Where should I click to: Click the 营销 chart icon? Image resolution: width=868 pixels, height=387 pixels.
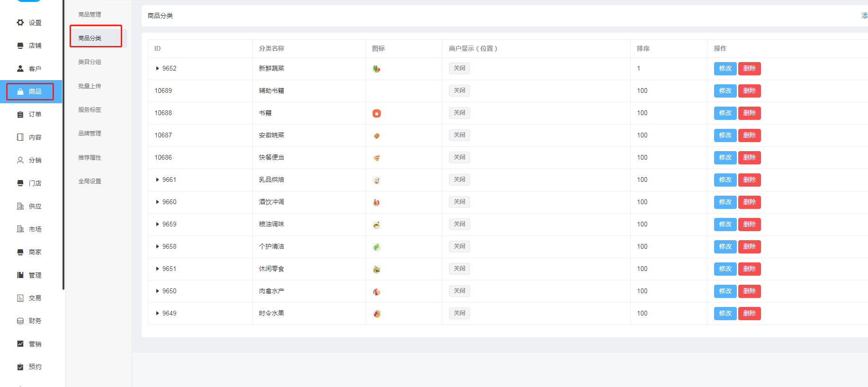20,343
